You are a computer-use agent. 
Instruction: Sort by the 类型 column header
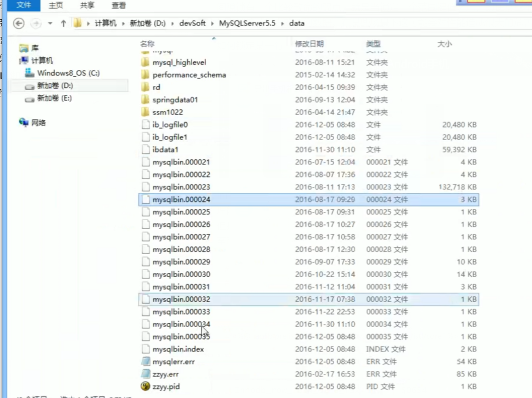(373, 44)
